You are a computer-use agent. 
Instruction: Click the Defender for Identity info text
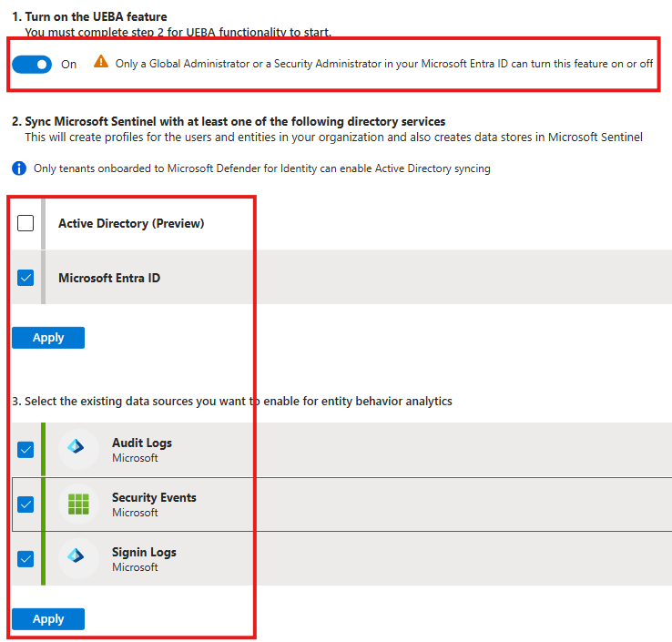(x=262, y=168)
